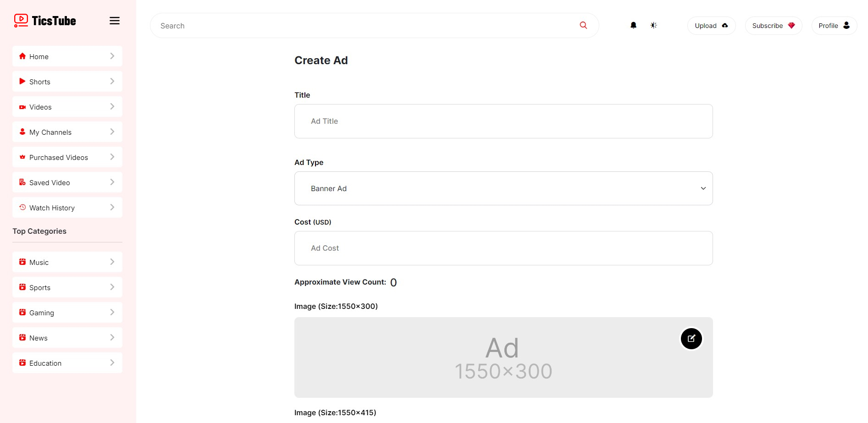This screenshot has width=868, height=423.
Task: Expand the Gaming chevron arrow
Action: (x=112, y=313)
